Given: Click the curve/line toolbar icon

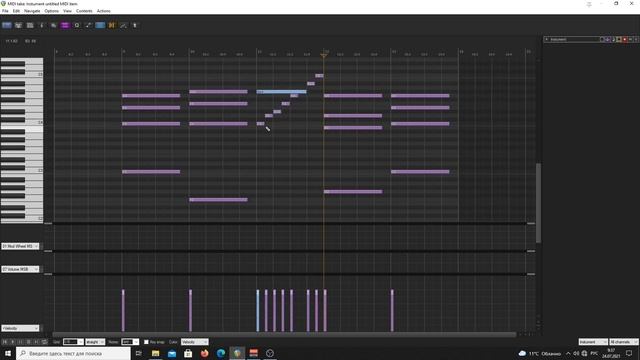Looking at the screenshot, I should pyautogui.click(x=123, y=25).
